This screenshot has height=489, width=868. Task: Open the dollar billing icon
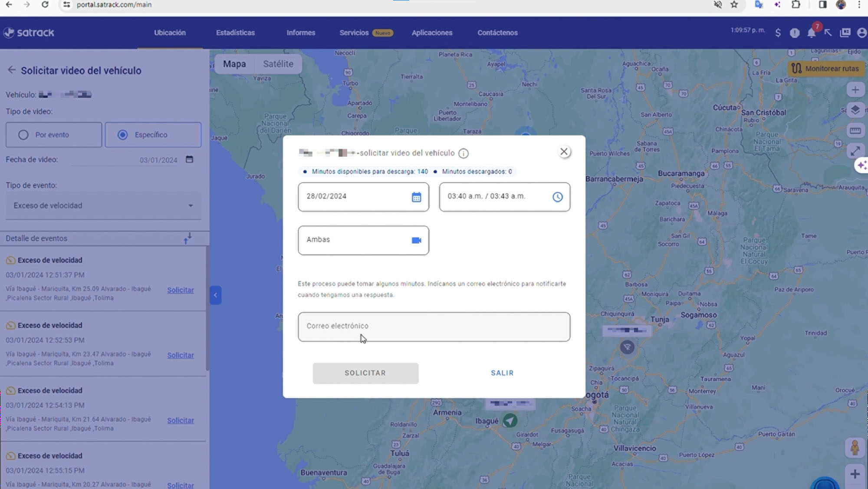coord(778,33)
